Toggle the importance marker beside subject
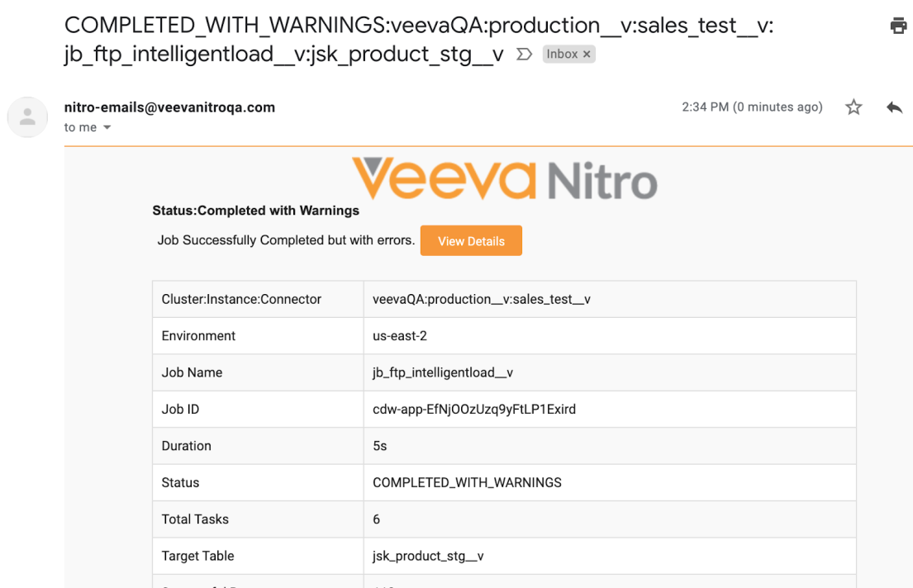Screen dimensions: 913x588 524,55
